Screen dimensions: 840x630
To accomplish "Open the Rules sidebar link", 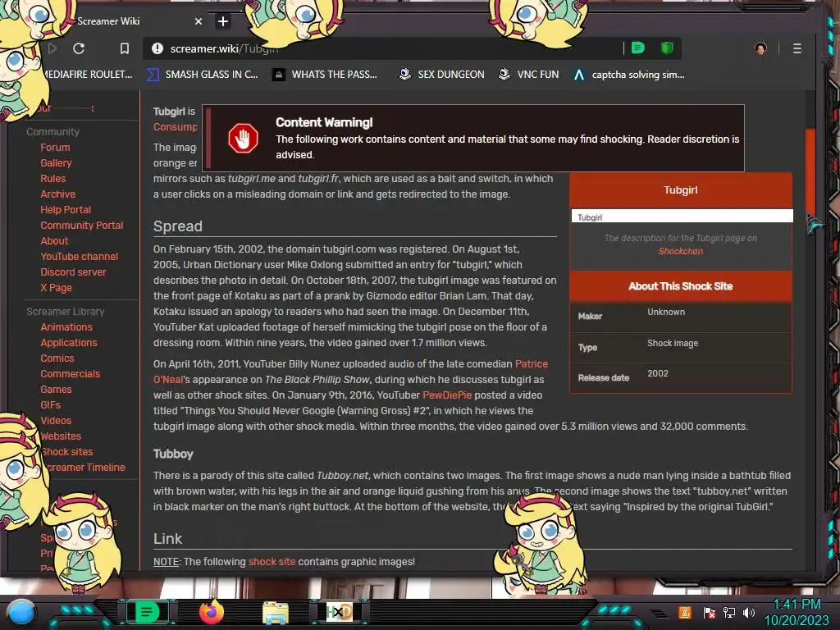I will 53,178.
